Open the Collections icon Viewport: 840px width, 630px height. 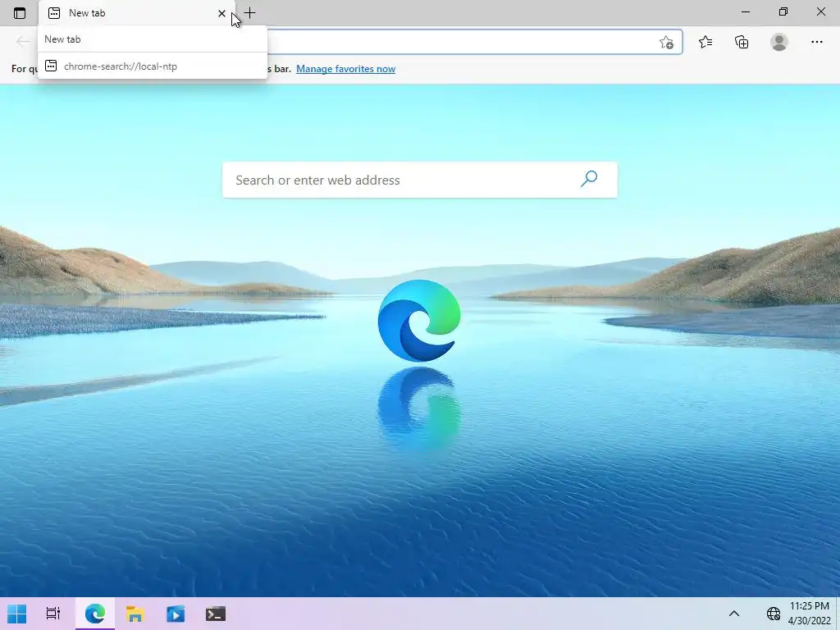742,42
